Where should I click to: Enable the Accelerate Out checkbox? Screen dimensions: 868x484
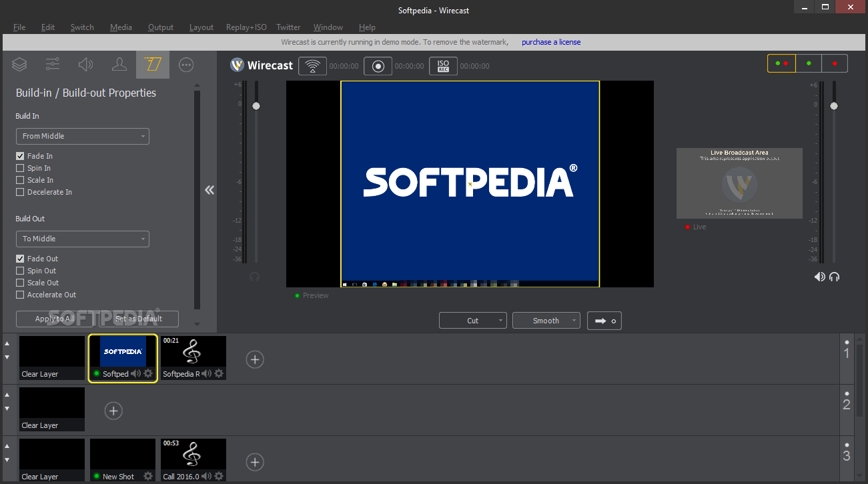click(20, 295)
